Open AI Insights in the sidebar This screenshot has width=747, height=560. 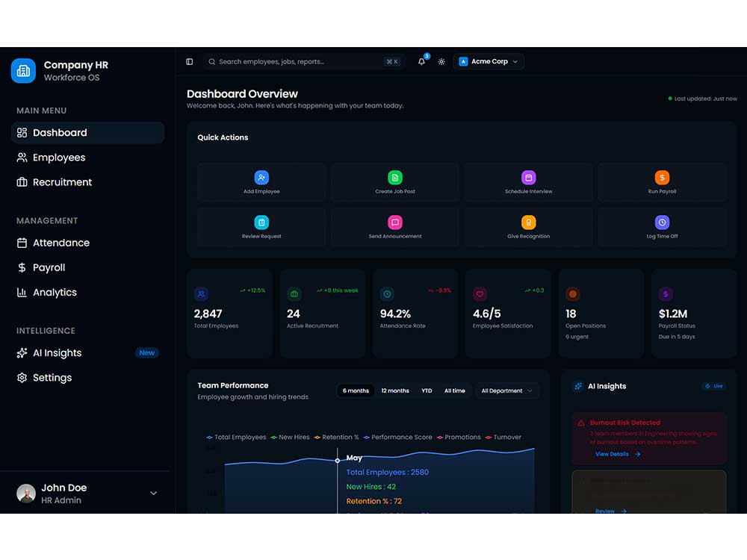pos(87,352)
